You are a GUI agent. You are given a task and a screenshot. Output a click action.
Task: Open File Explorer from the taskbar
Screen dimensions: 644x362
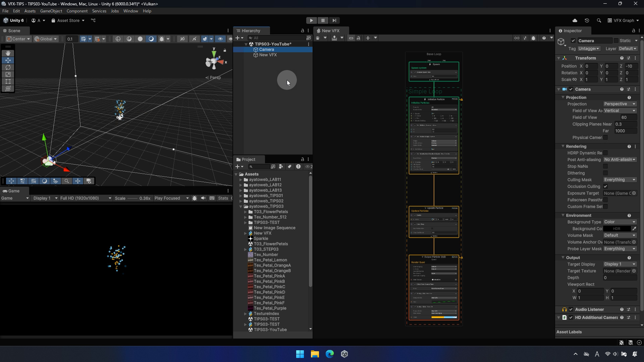315,354
